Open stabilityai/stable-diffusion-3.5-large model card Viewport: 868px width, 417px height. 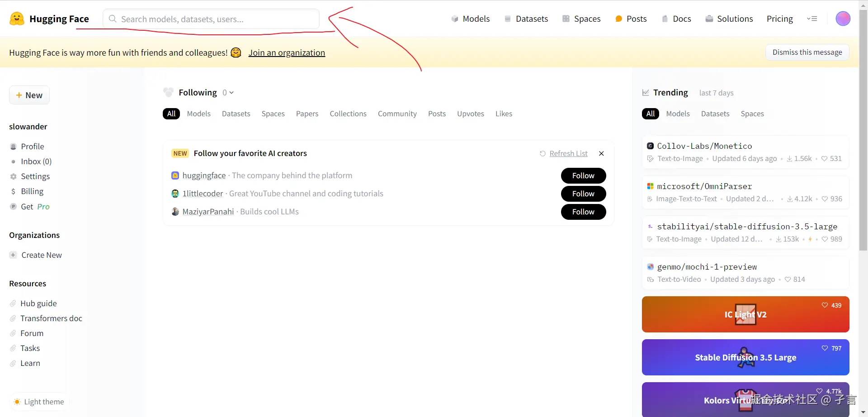[745, 232]
